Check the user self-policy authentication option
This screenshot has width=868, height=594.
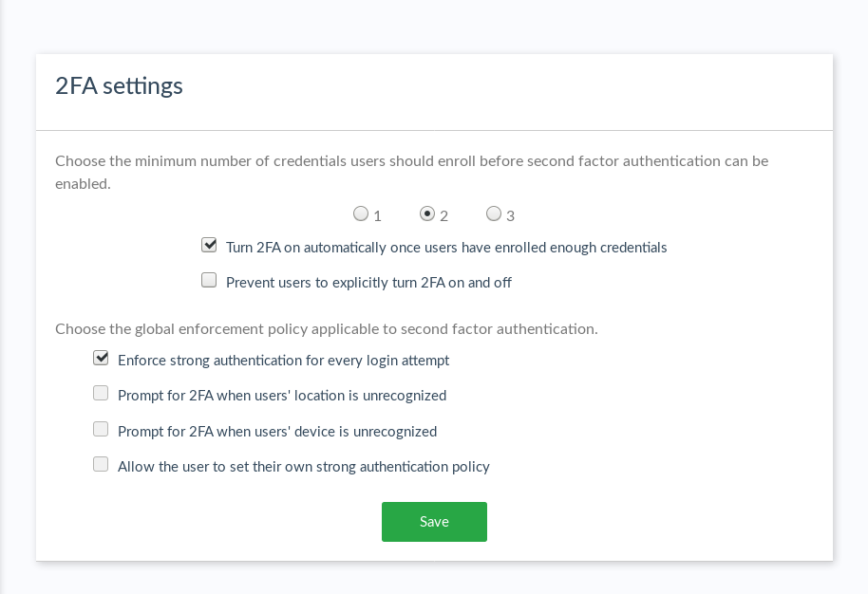(x=101, y=464)
